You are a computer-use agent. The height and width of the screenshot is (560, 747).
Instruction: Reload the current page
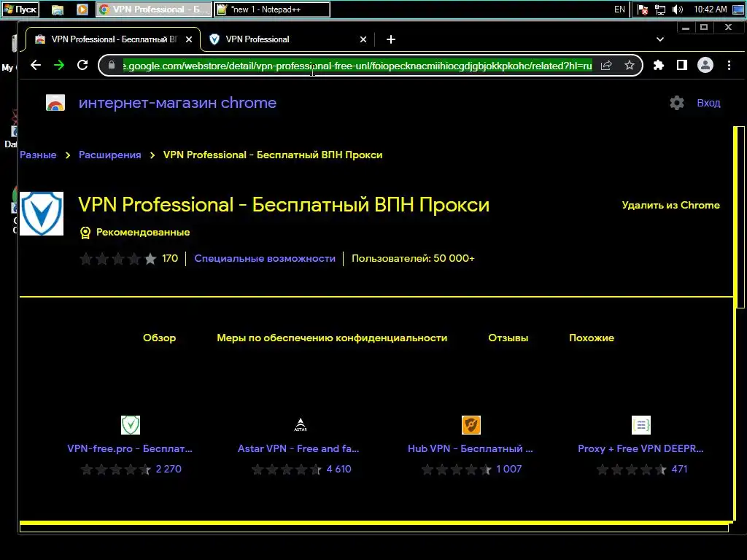tap(82, 65)
